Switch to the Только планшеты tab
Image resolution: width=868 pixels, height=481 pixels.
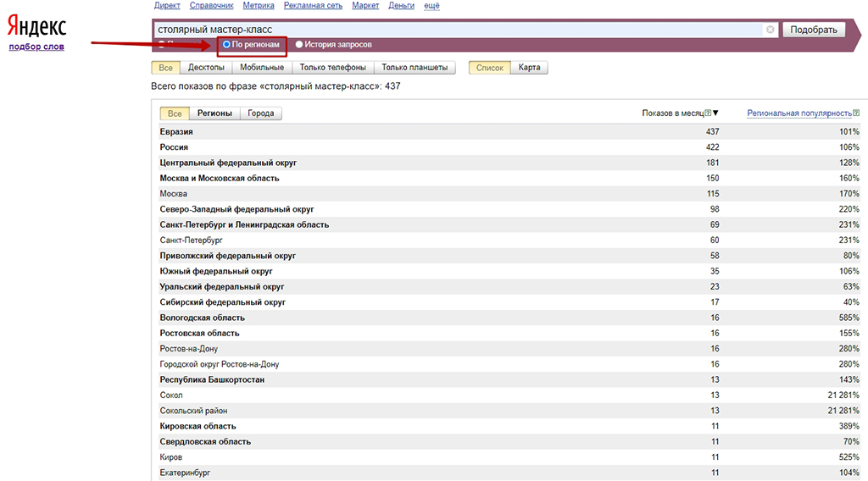[415, 68]
